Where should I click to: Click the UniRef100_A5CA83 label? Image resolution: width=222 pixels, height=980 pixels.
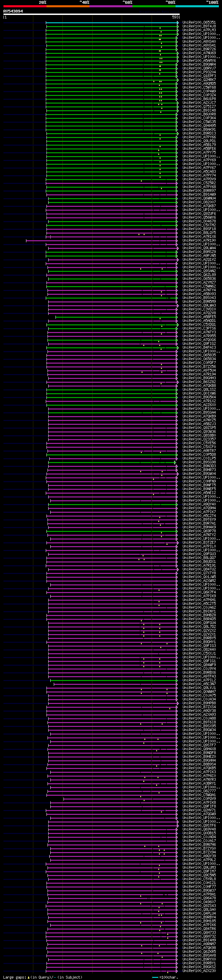tap(199, 172)
